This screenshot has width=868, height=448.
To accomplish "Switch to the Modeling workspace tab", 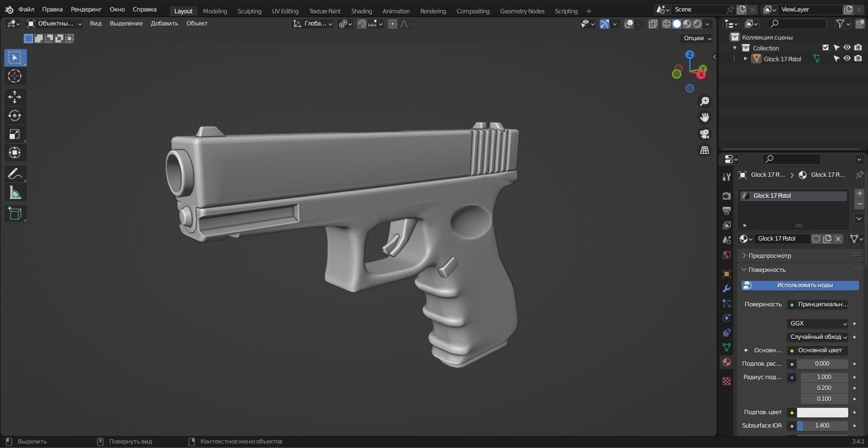I will click(215, 11).
